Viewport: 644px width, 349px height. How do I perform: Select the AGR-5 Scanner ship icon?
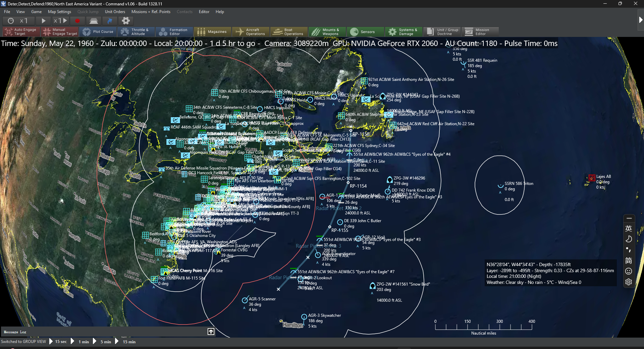(x=245, y=300)
